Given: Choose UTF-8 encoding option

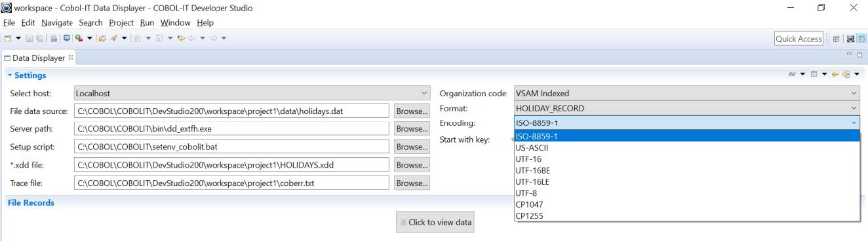Looking at the screenshot, I should point(686,193).
